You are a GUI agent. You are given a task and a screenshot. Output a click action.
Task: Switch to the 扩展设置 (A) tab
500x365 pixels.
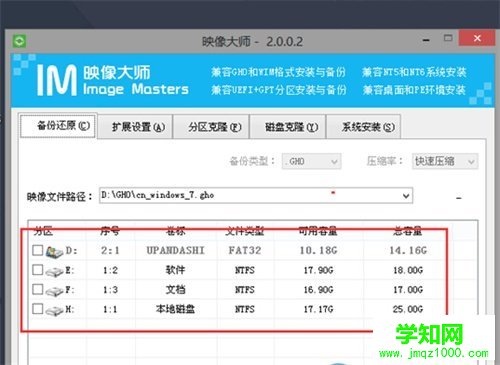pos(136,127)
